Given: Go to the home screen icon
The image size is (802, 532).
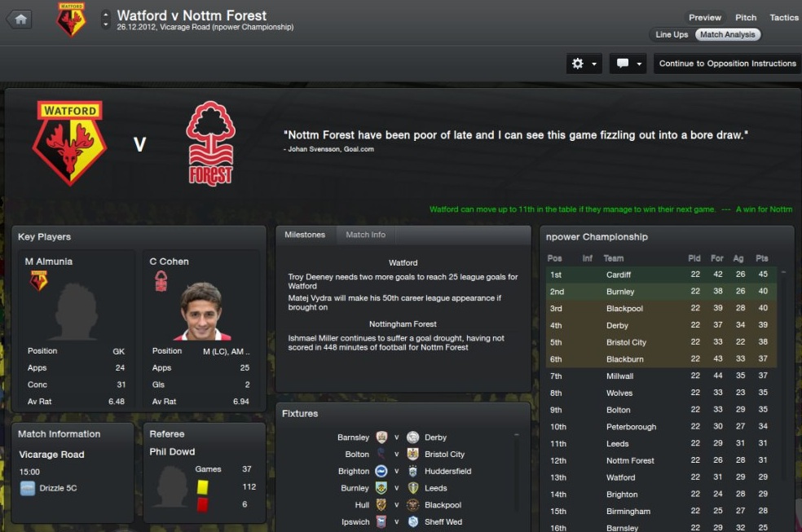Looking at the screenshot, I should click(20, 20).
